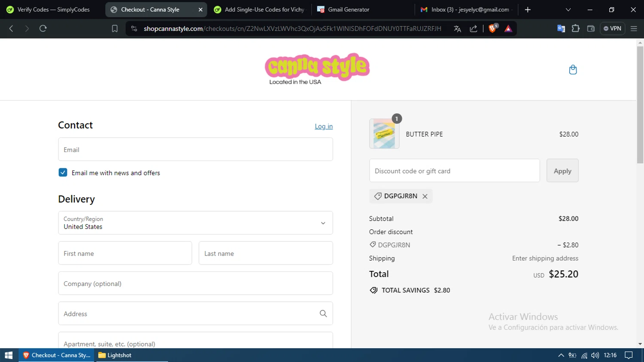Click the BUTTER PIPE product name
This screenshot has height=362, width=644.
coord(424,134)
